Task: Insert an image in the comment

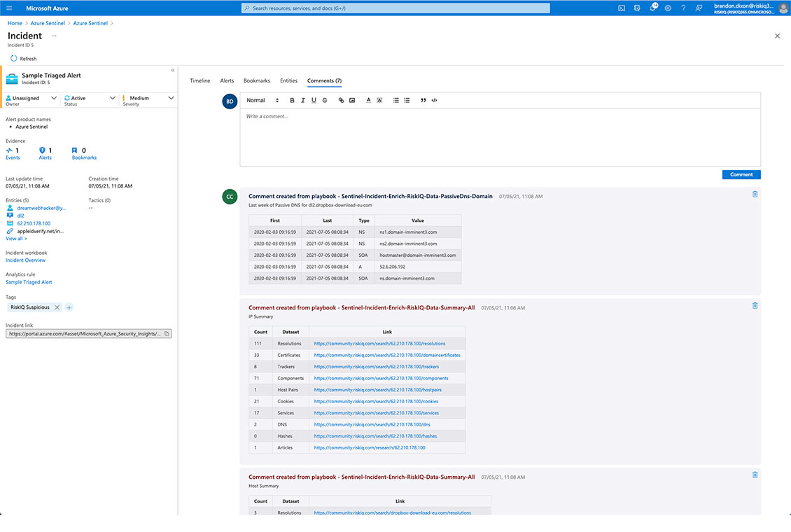Action: coord(352,100)
